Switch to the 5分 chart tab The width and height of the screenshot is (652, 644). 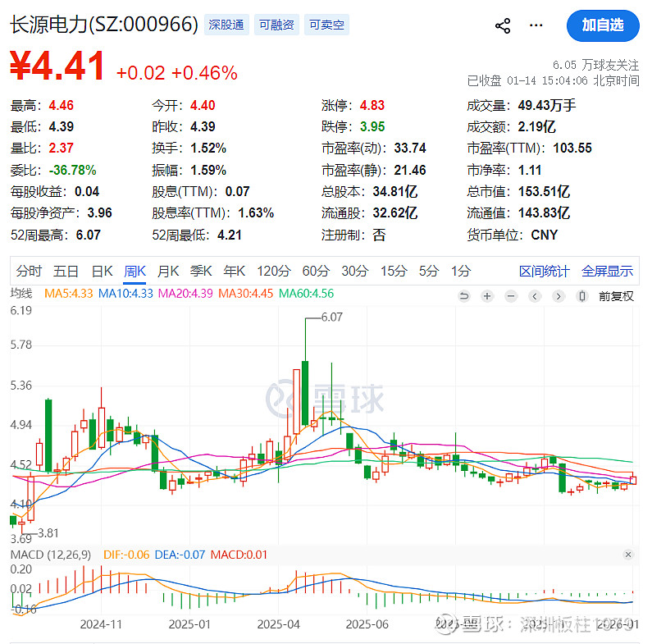tap(429, 272)
